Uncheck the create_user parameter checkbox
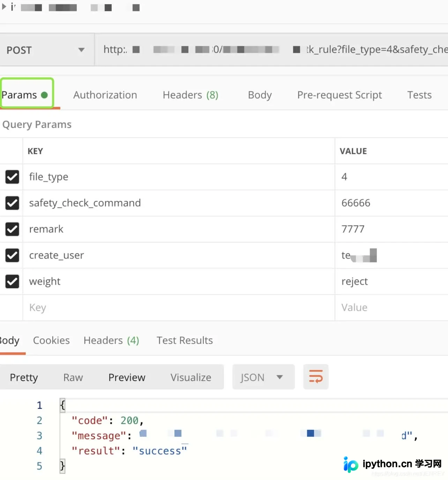The width and height of the screenshot is (448, 480). click(x=12, y=255)
